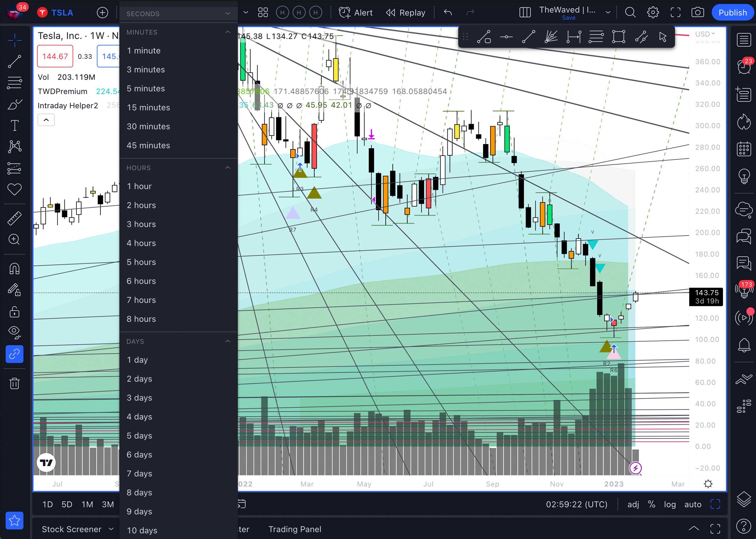
Task: Start bar Replay mode
Action: tap(405, 13)
